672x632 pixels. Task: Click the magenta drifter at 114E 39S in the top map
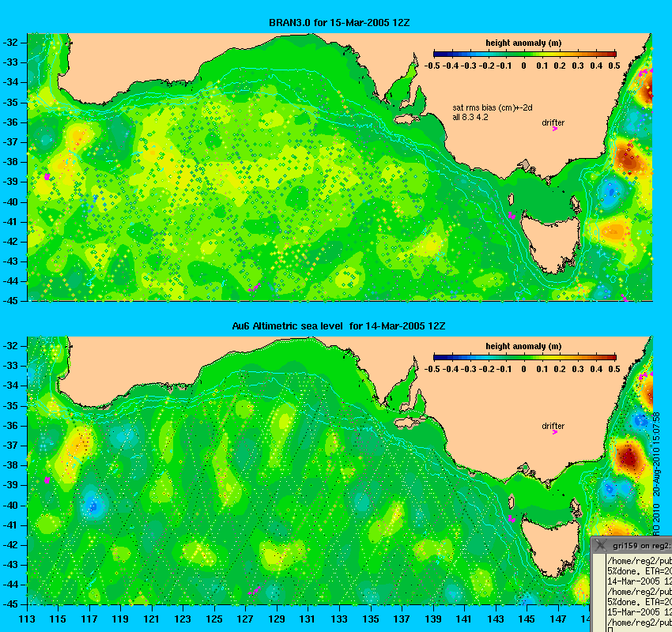click(47, 176)
